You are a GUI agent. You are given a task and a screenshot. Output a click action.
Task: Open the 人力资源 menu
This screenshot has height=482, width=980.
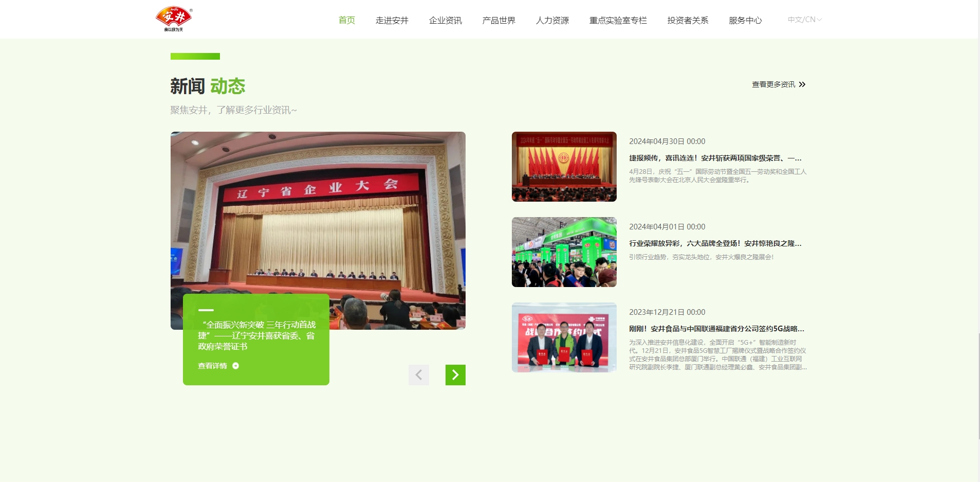pyautogui.click(x=552, y=20)
